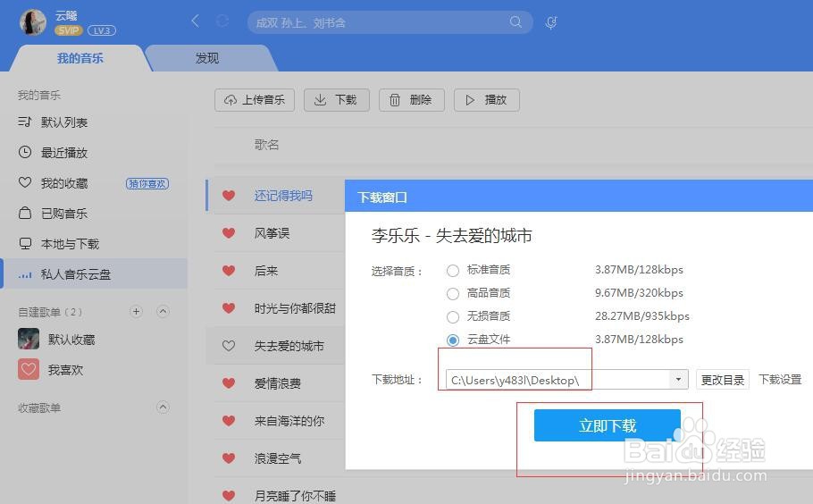Select the song 来自海洋的你
The width and height of the screenshot is (813, 504).
pyautogui.click(x=289, y=421)
